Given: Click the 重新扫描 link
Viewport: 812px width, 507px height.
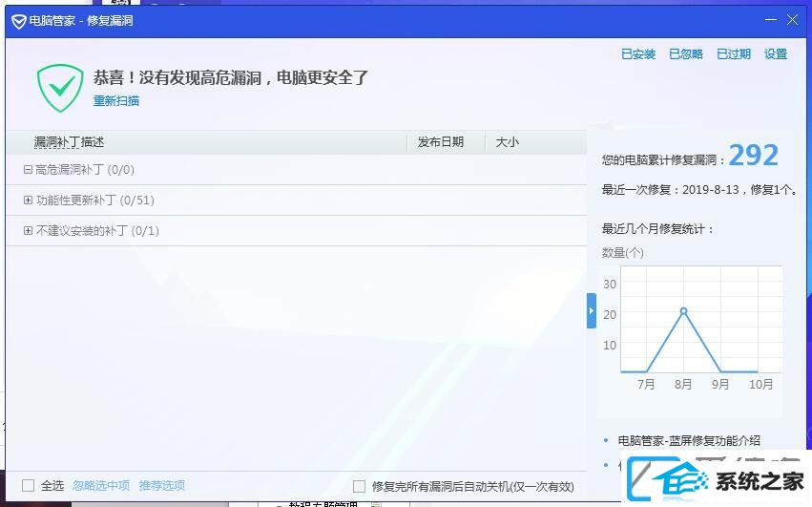Looking at the screenshot, I should (115, 101).
